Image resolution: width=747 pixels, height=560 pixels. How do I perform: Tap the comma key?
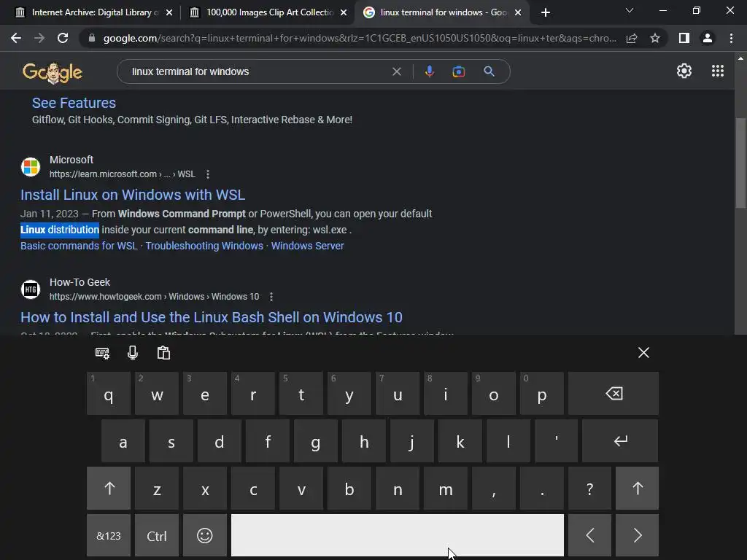pos(494,489)
